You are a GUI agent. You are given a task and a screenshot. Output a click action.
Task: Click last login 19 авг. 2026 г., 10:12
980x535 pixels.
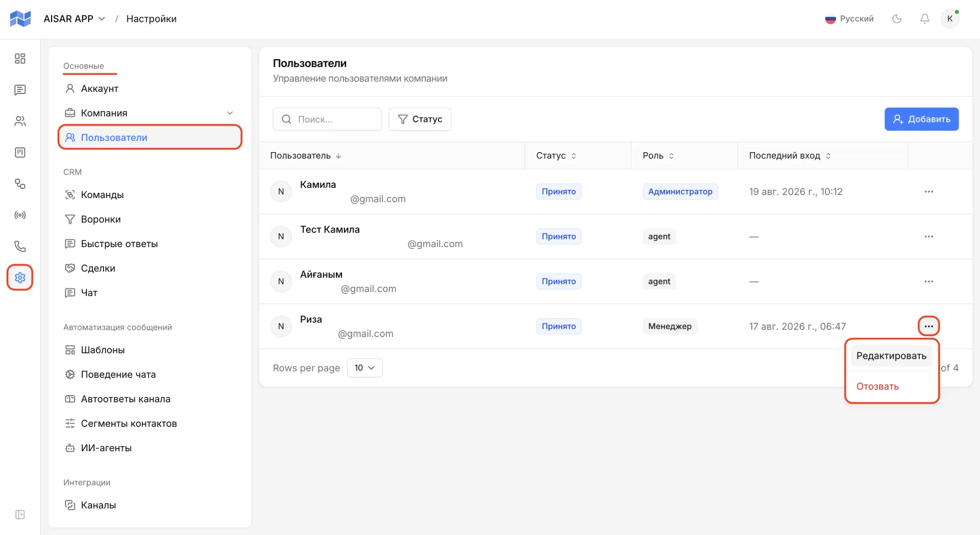click(796, 191)
